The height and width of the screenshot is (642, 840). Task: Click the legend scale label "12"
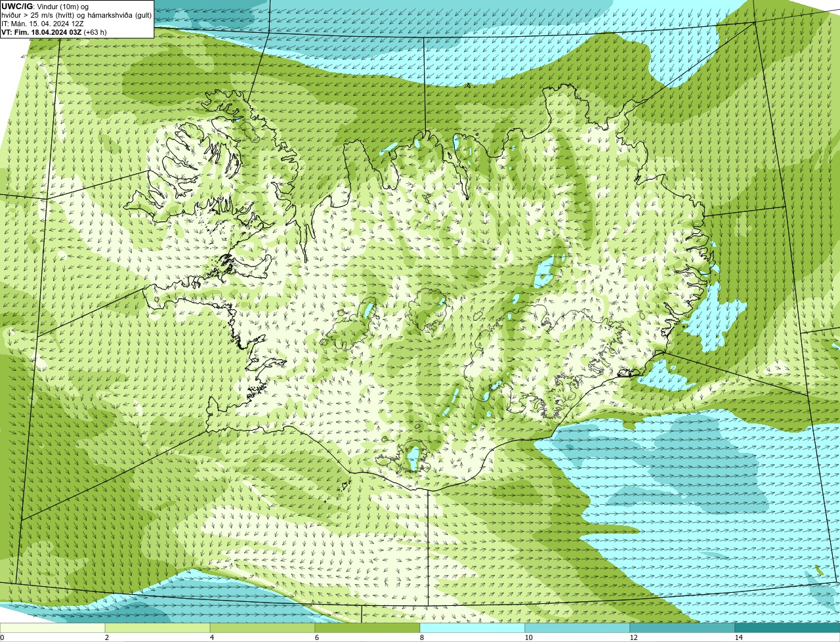pyautogui.click(x=633, y=637)
